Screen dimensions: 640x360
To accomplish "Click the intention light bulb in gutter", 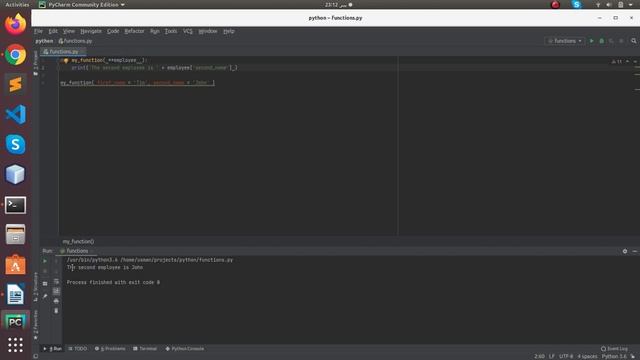I will (x=66, y=60).
